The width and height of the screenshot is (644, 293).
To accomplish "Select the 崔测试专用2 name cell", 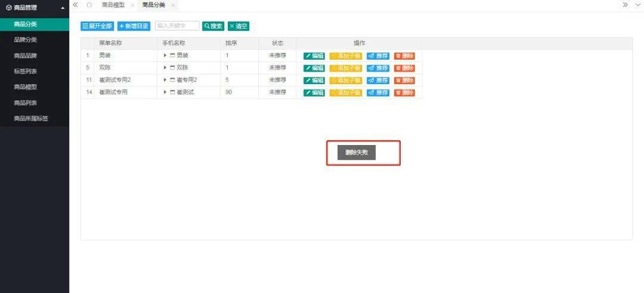I will pyautogui.click(x=125, y=80).
